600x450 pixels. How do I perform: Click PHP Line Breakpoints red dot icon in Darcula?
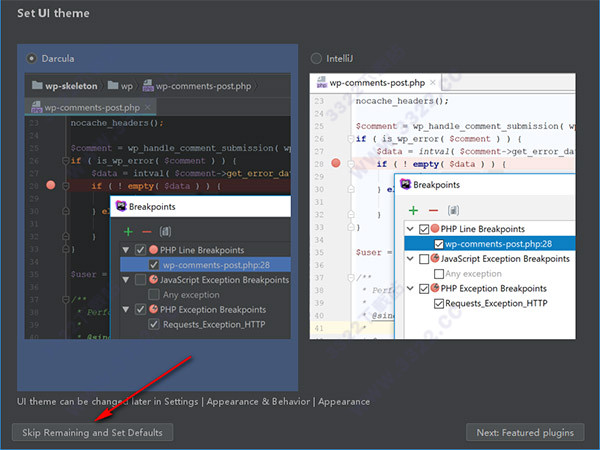pos(153,250)
